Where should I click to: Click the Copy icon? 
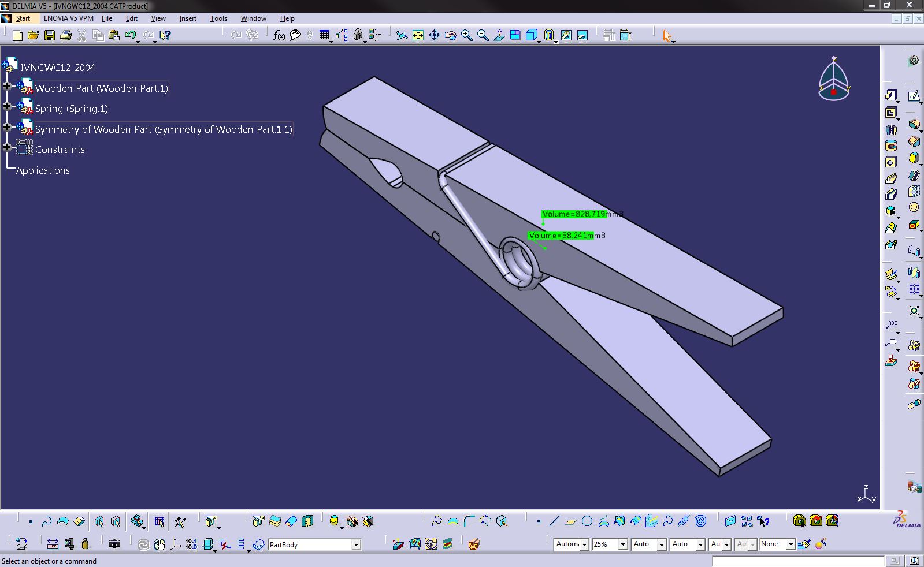[98, 35]
